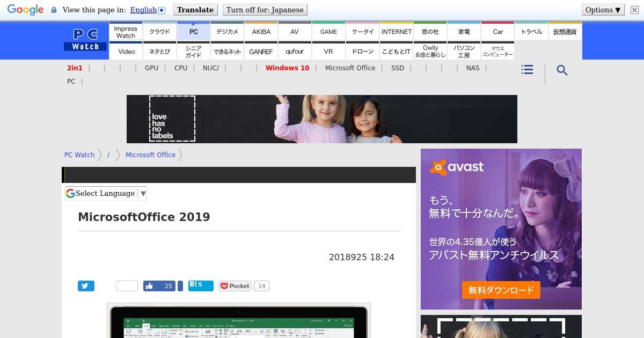This screenshot has width=644, height=338.
Task: Open the AKIBA tab
Action: (261, 32)
